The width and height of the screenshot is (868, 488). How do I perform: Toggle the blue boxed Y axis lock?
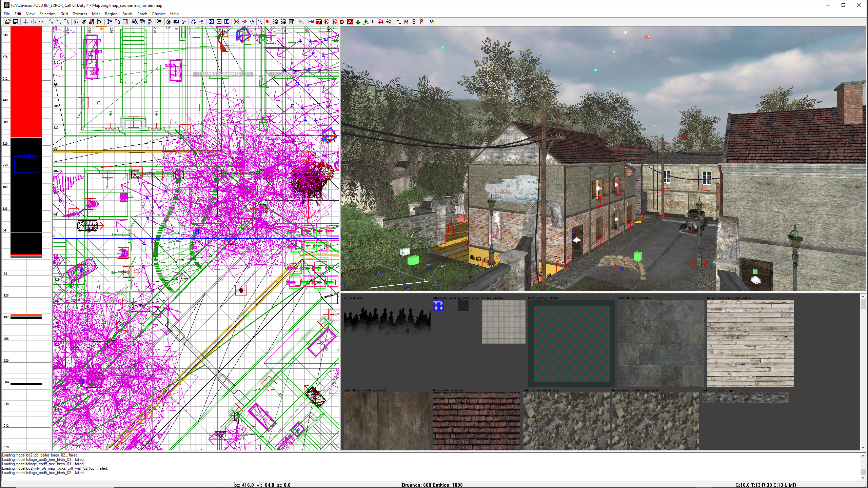click(x=219, y=22)
